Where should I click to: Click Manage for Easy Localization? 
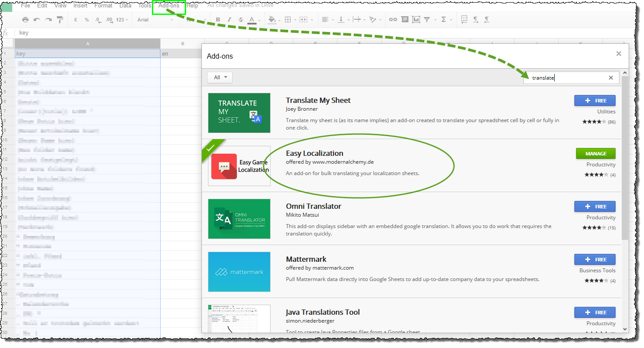[596, 154]
